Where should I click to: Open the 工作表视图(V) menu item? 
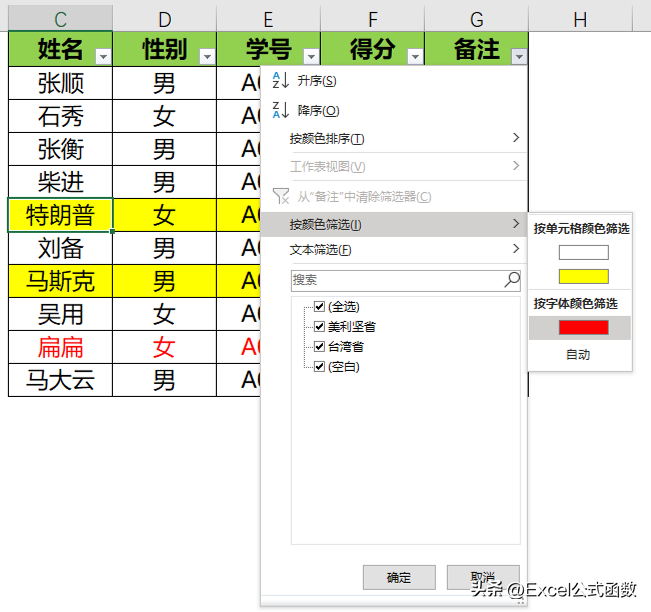[x=394, y=166]
